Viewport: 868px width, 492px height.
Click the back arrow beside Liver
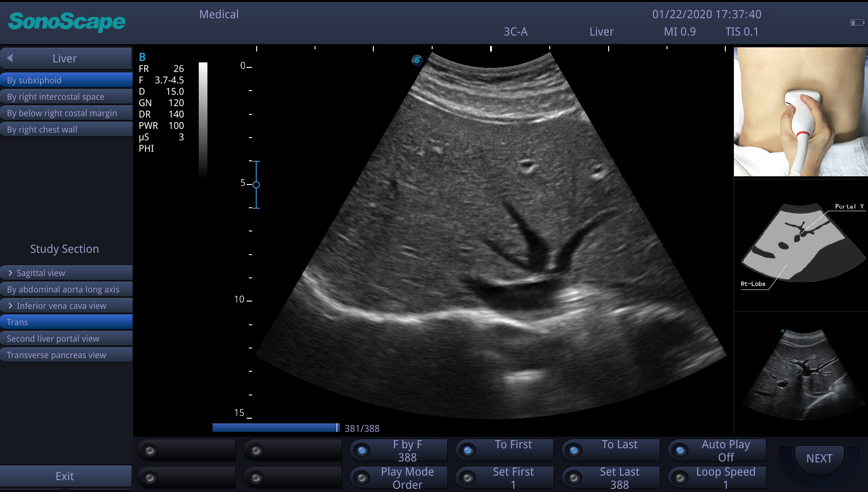pyautogui.click(x=10, y=58)
